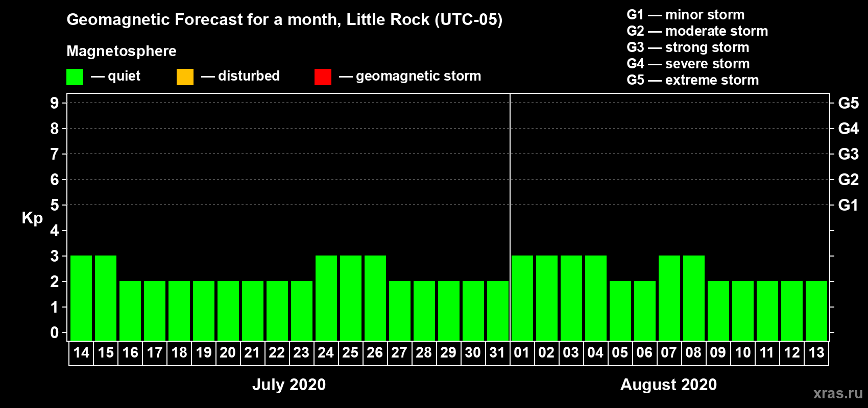Click the Kp axis value 9
This screenshot has height=408, width=868.
pyautogui.click(x=55, y=103)
